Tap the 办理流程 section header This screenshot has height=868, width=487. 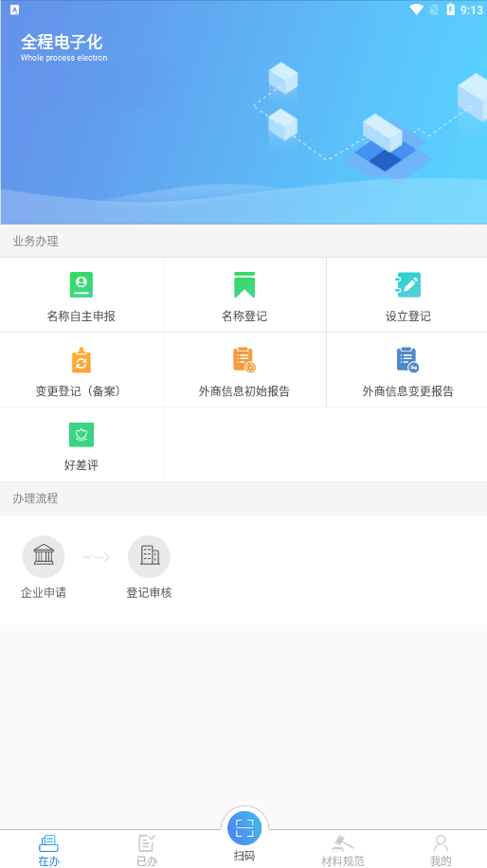point(243,498)
